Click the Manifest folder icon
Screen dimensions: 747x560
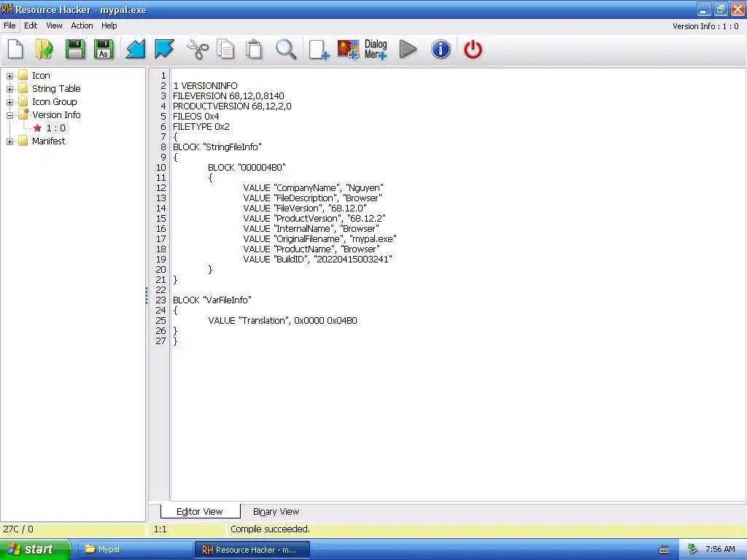23,141
